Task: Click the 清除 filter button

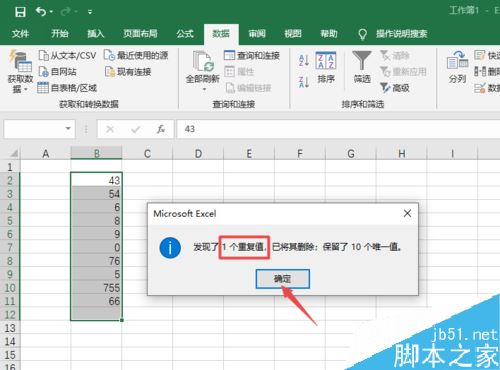Action: 395,55
